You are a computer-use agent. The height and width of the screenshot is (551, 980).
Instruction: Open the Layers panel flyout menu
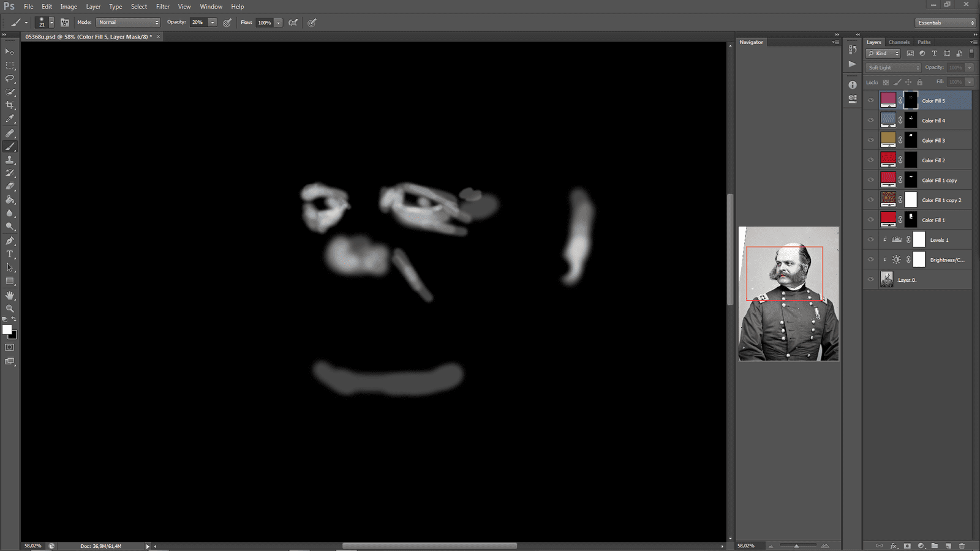(974, 42)
